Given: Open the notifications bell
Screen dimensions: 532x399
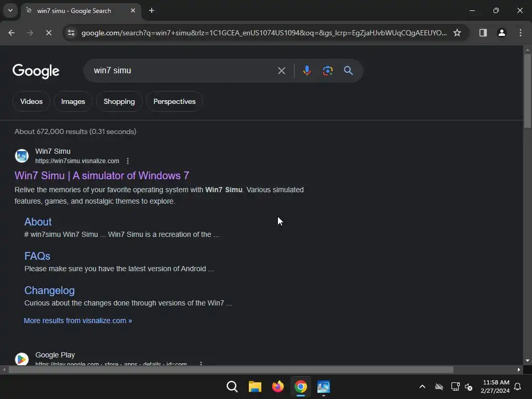Looking at the screenshot, I should (517, 387).
